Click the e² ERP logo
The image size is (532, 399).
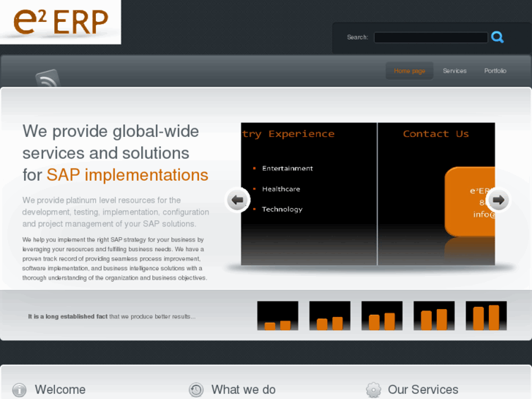(61, 22)
